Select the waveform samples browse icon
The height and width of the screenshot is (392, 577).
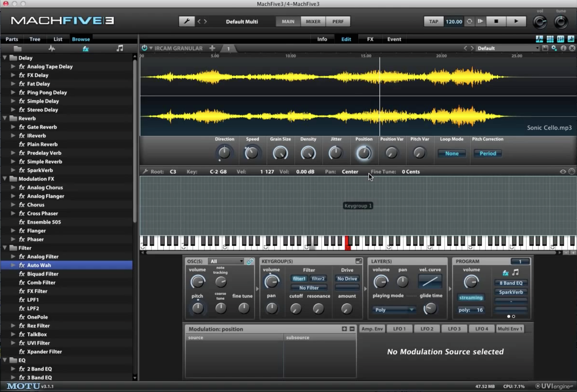[51, 49]
